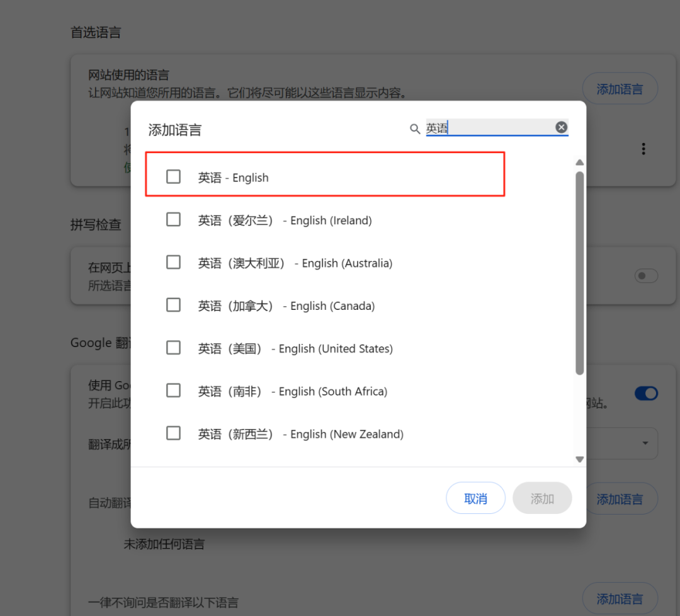Enable the spell check toggle

pyautogui.click(x=646, y=275)
